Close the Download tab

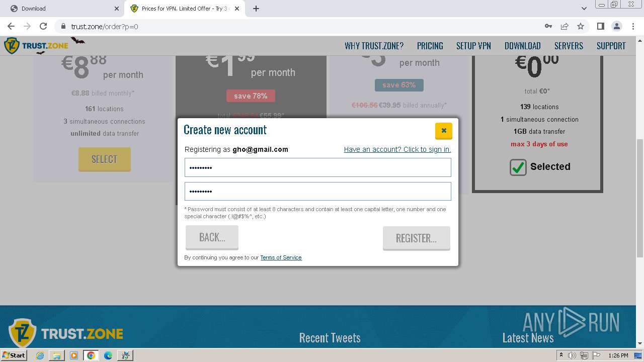pyautogui.click(x=117, y=9)
